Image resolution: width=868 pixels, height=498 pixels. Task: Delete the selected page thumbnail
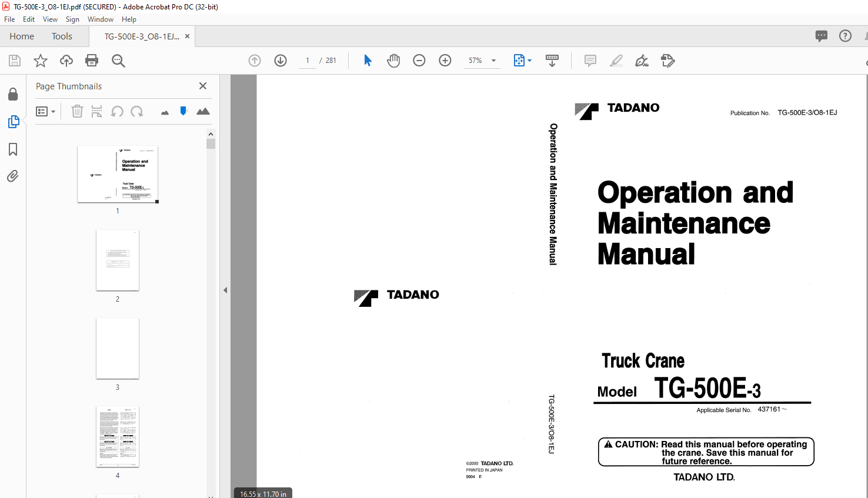point(77,111)
